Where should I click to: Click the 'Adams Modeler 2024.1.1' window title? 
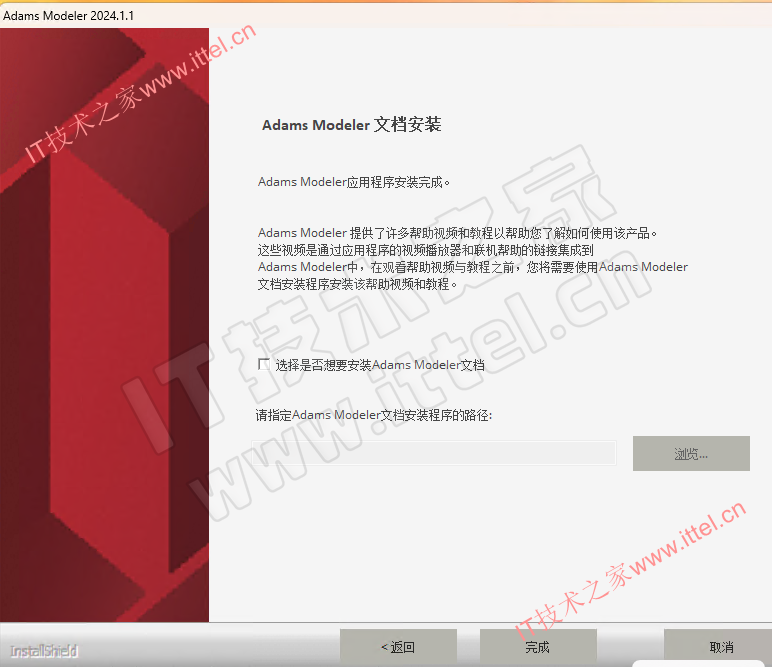(x=68, y=15)
